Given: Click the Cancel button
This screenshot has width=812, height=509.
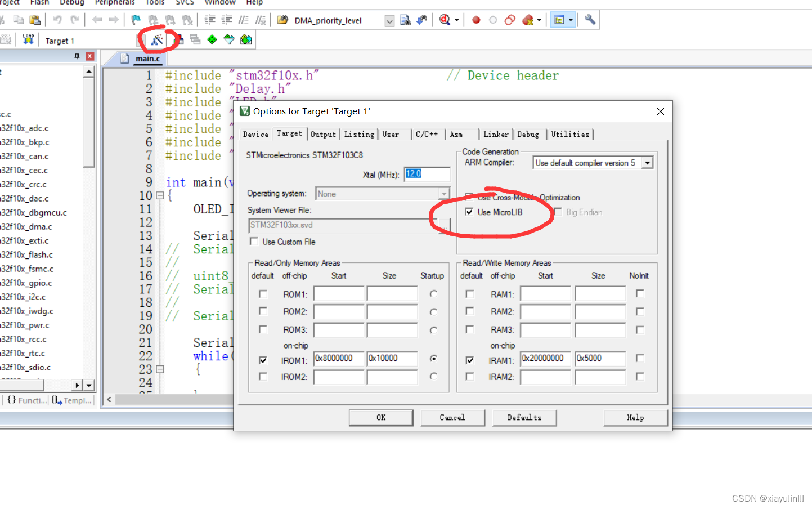Looking at the screenshot, I should (x=452, y=418).
